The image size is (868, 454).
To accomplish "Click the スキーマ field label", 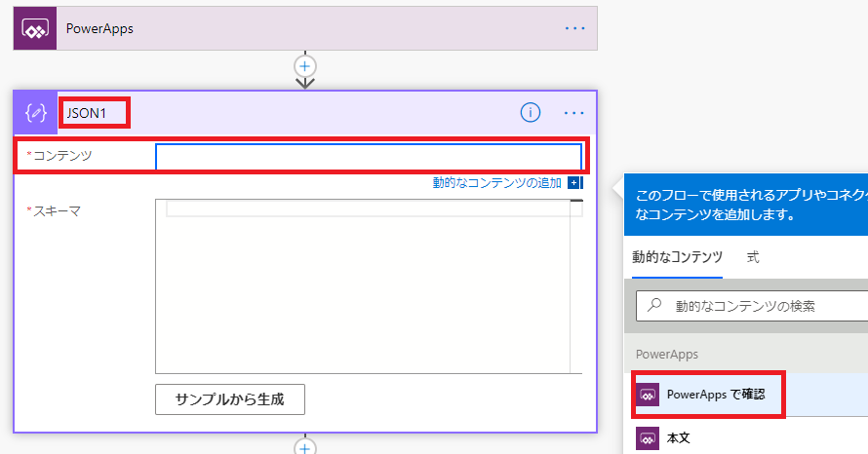I will click(x=57, y=211).
